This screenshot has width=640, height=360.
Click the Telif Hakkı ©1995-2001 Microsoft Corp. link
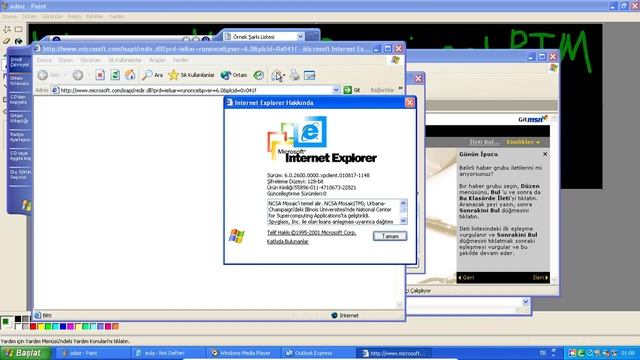coord(311,233)
